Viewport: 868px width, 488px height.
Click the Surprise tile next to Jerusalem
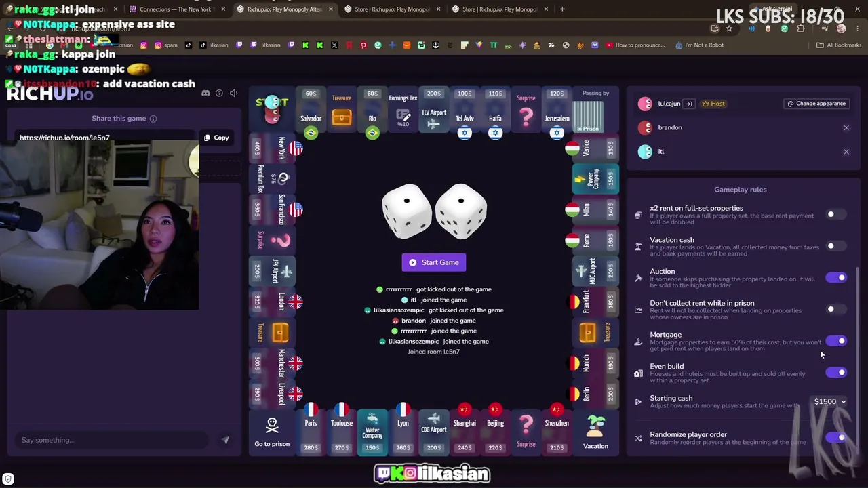pos(526,111)
